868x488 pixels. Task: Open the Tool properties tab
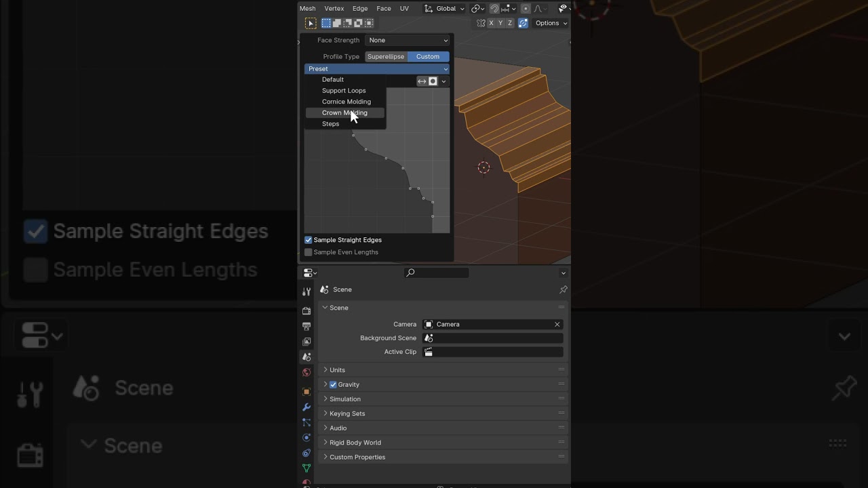[307, 291]
